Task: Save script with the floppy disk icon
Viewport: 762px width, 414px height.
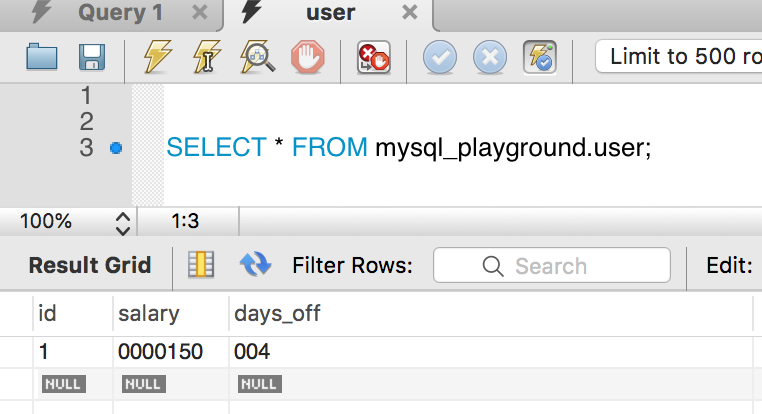Action: [x=92, y=57]
